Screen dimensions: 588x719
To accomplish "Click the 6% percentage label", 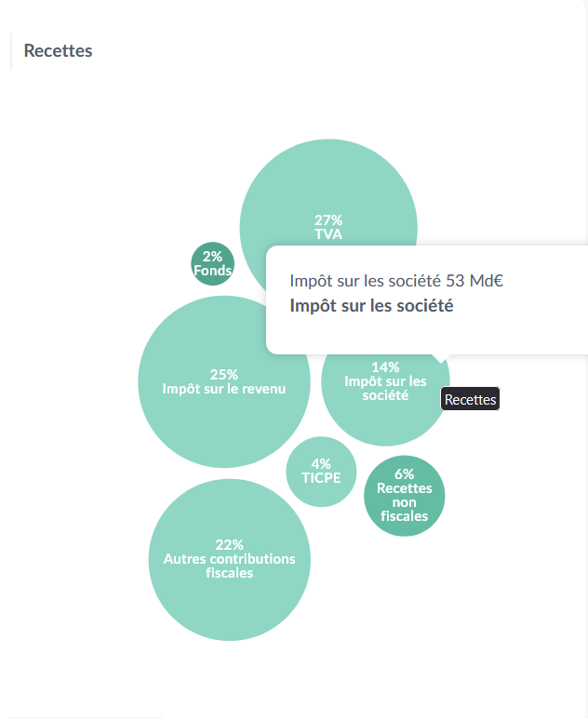I will pos(404,473).
